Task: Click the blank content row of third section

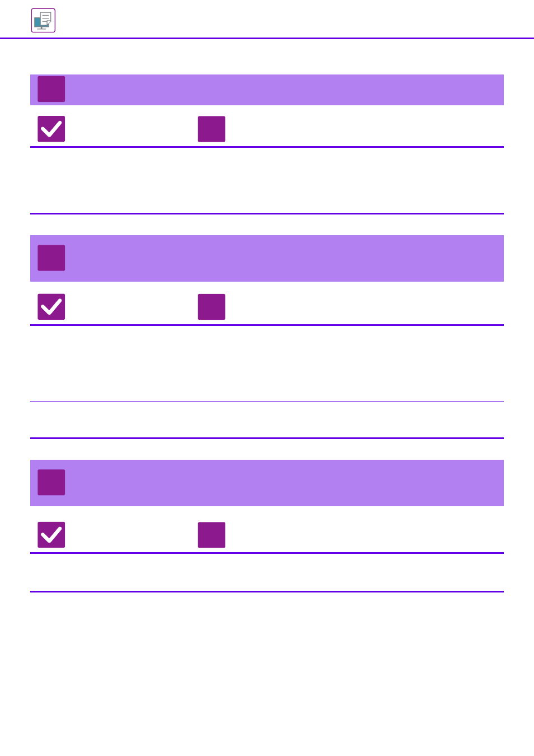Action: click(x=267, y=572)
